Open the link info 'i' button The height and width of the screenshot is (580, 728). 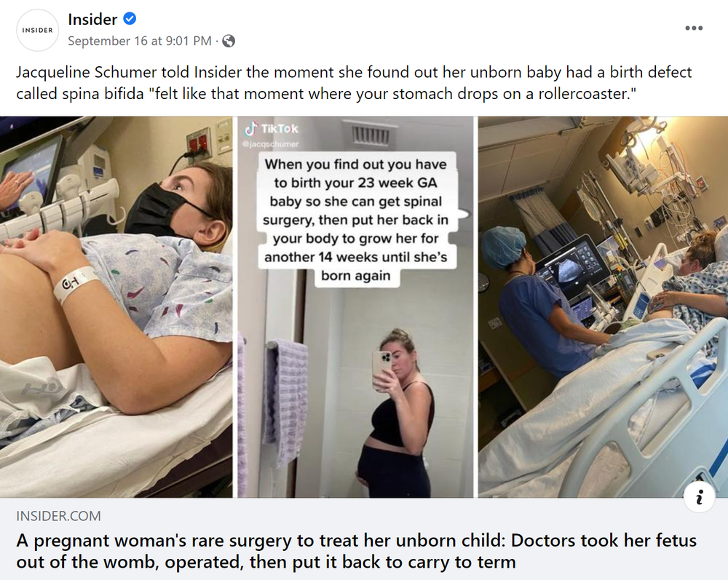699,497
